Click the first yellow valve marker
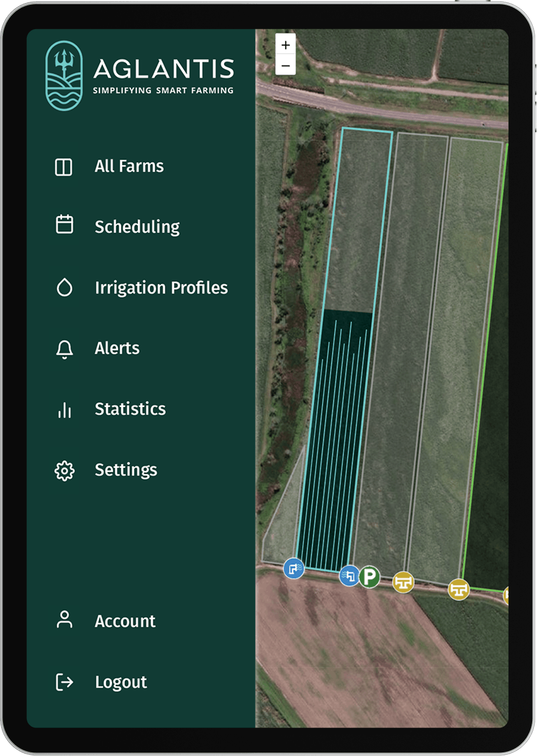This screenshot has height=756, width=537. [x=403, y=582]
